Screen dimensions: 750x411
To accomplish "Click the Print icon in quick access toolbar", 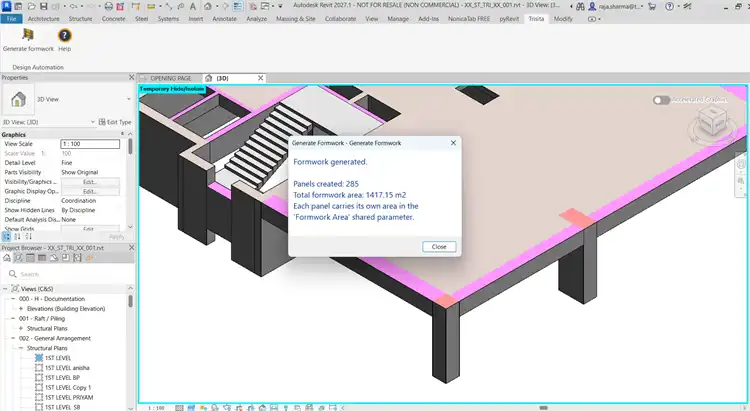I will (x=109, y=6).
